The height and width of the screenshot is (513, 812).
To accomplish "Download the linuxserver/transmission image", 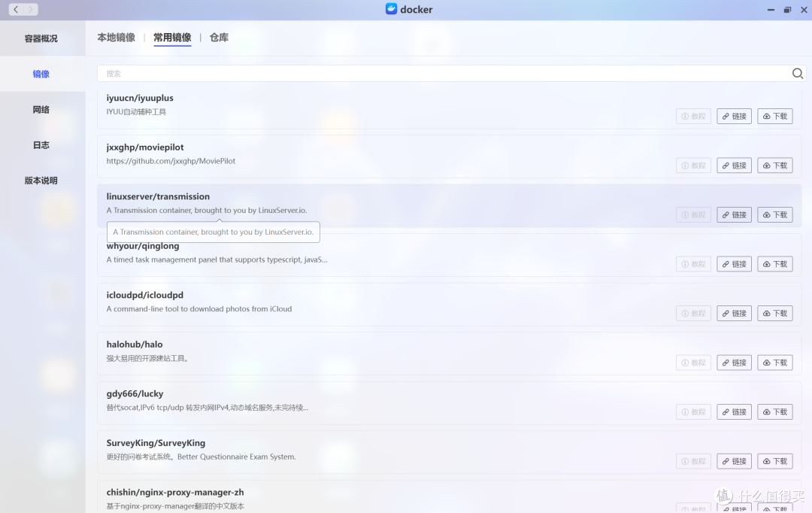I will tap(775, 214).
